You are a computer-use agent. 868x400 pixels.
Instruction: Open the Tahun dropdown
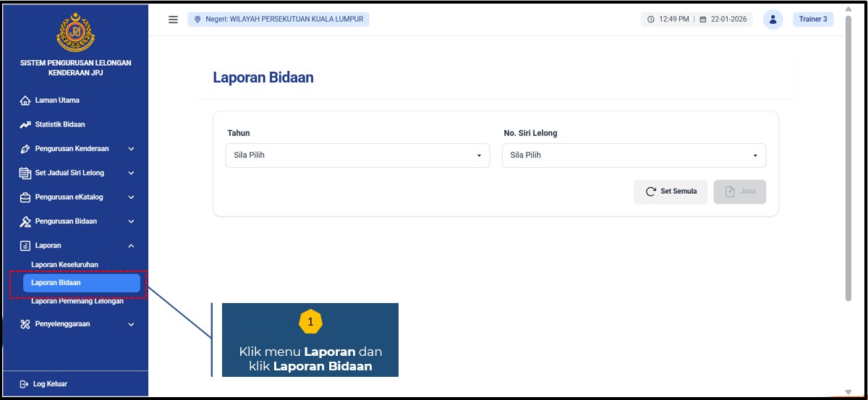(357, 156)
